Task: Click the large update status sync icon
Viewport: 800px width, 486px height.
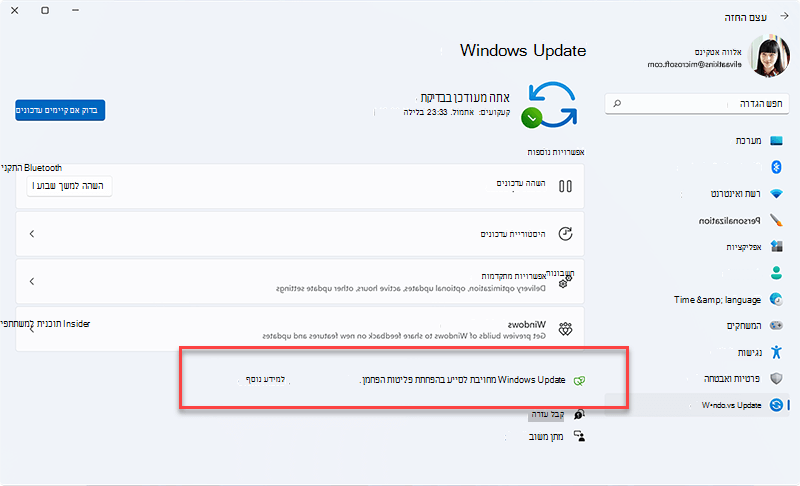Action: pyautogui.click(x=551, y=105)
